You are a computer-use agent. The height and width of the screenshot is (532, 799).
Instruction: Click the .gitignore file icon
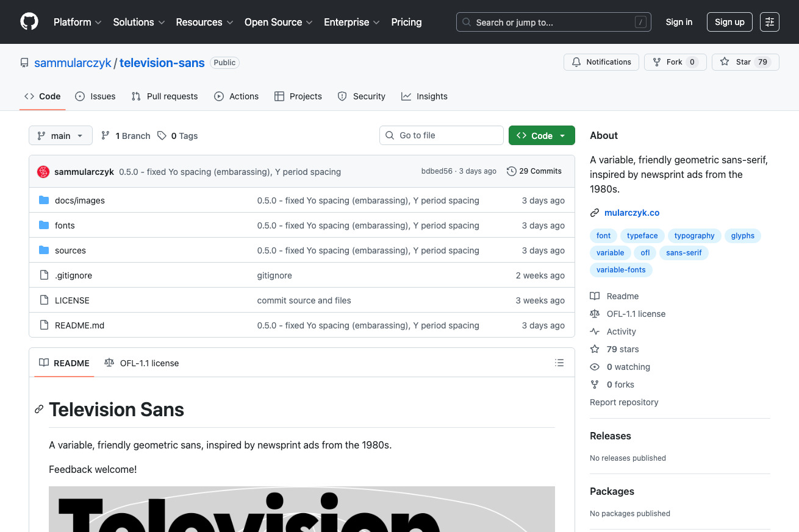[x=44, y=275]
